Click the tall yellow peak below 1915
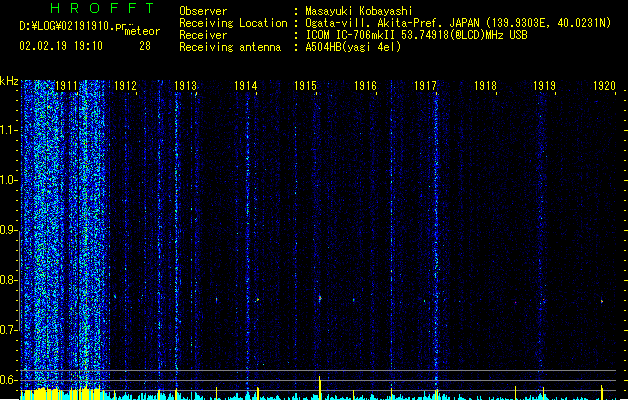The image size is (629, 400). point(320,388)
